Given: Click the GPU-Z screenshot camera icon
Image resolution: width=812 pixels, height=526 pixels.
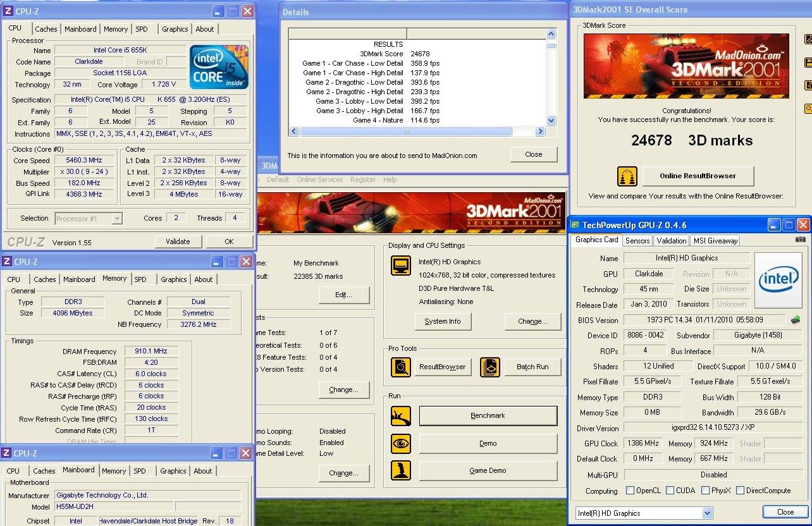Looking at the screenshot, I should [801, 240].
